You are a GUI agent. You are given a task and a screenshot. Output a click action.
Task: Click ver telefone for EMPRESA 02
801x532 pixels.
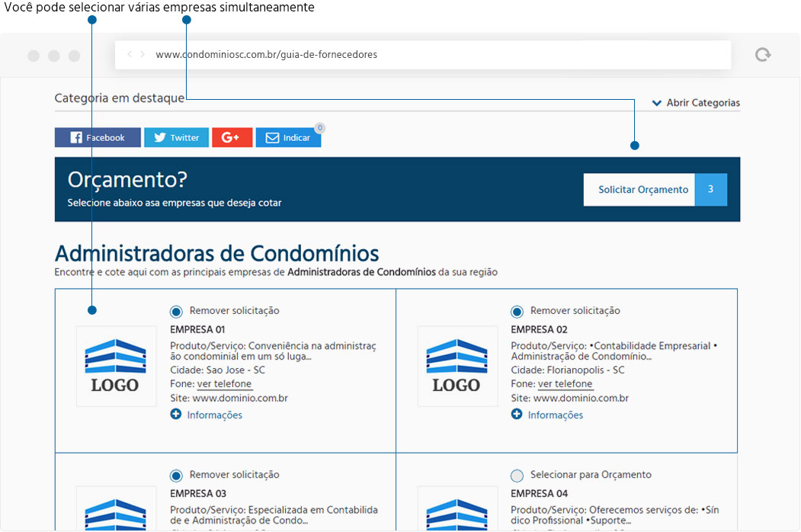coord(566,383)
